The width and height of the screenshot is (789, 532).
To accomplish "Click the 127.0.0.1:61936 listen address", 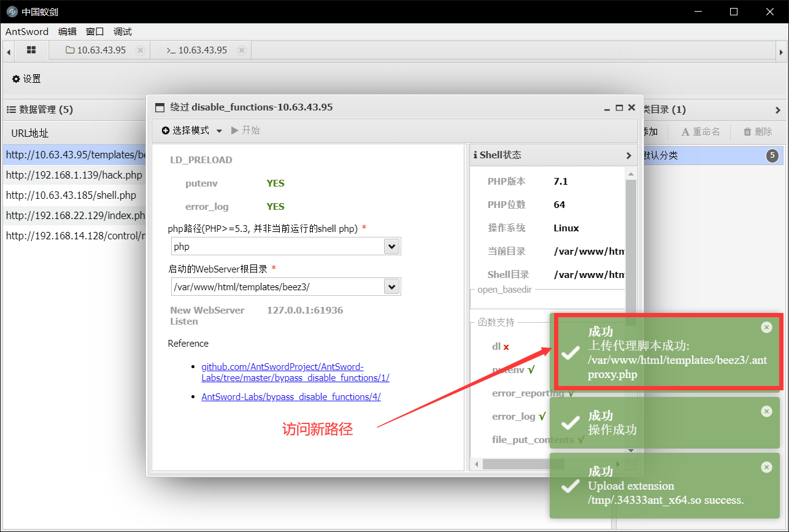I will coord(305,310).
